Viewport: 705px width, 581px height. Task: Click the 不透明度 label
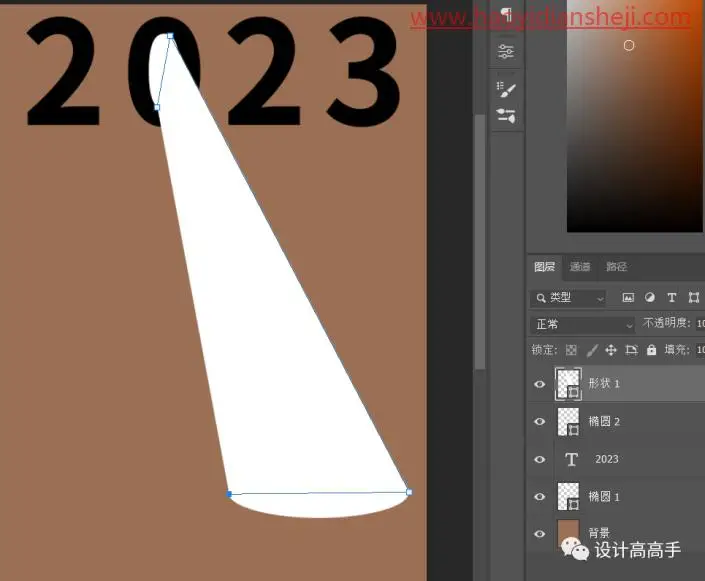(x=667, y=323)
